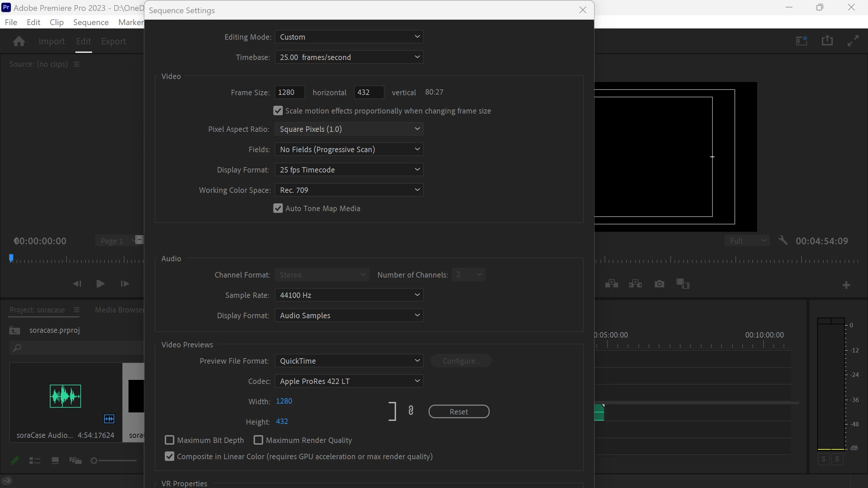Uncheck Scale motion effects proportionally checkbox

[278, 111]
